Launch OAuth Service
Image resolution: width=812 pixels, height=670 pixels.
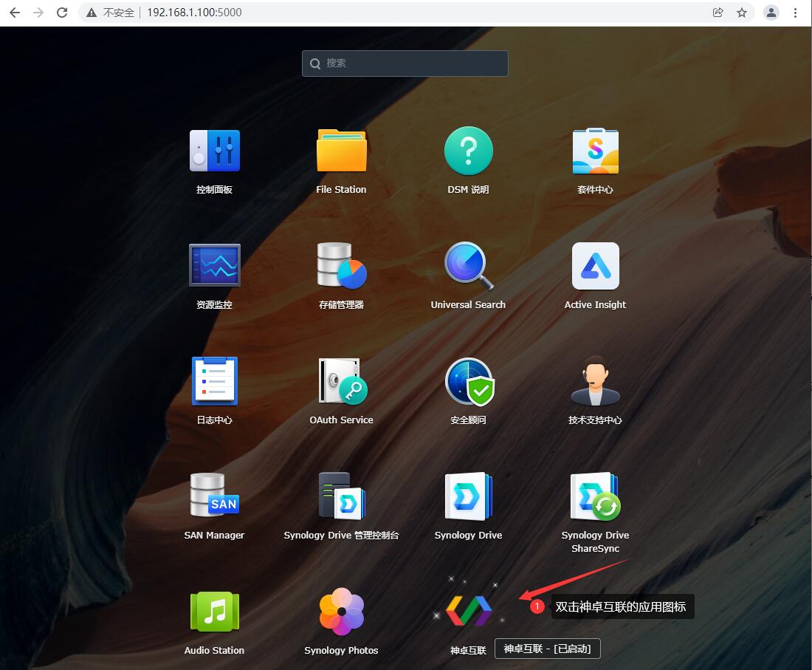tap(342, 381)
